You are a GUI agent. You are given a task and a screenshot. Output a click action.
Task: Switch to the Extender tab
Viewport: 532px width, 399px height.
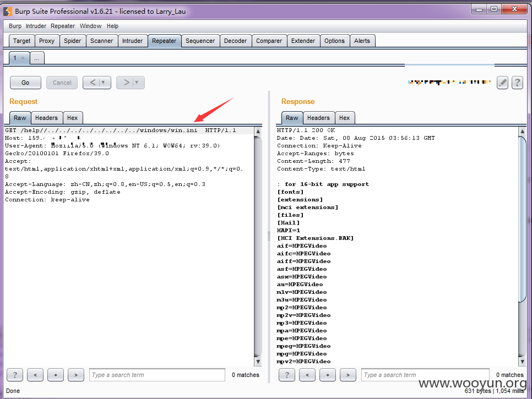pos(303,41)
